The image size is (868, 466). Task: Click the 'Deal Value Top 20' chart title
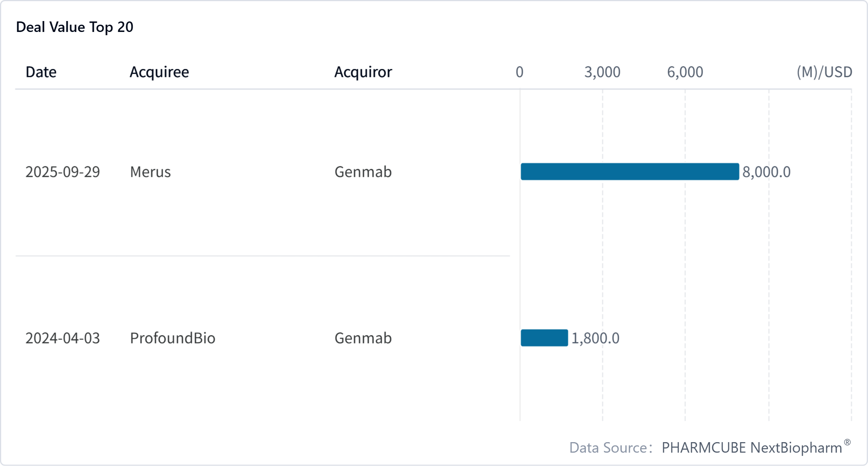pos(74,27)
